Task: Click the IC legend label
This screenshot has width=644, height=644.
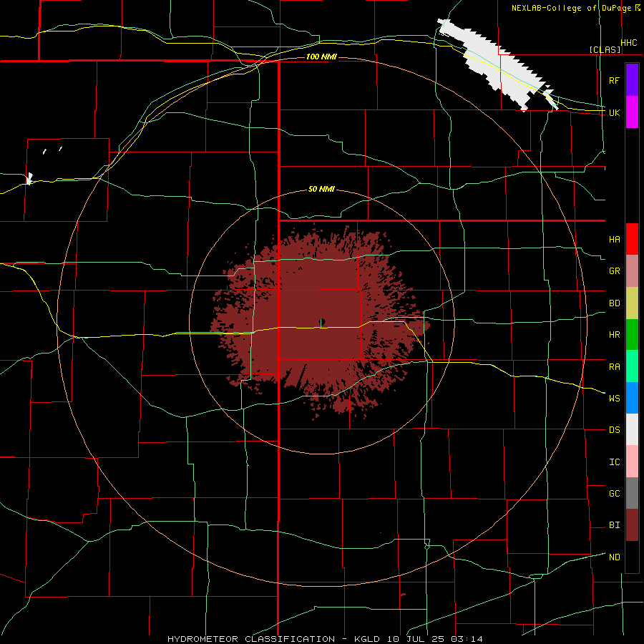Action: 614,462
